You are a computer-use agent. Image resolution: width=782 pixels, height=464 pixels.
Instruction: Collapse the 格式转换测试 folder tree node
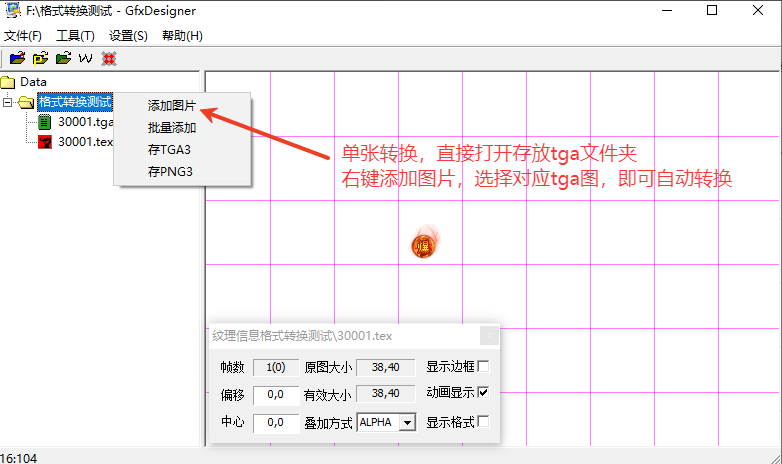[x=8, y=102]
